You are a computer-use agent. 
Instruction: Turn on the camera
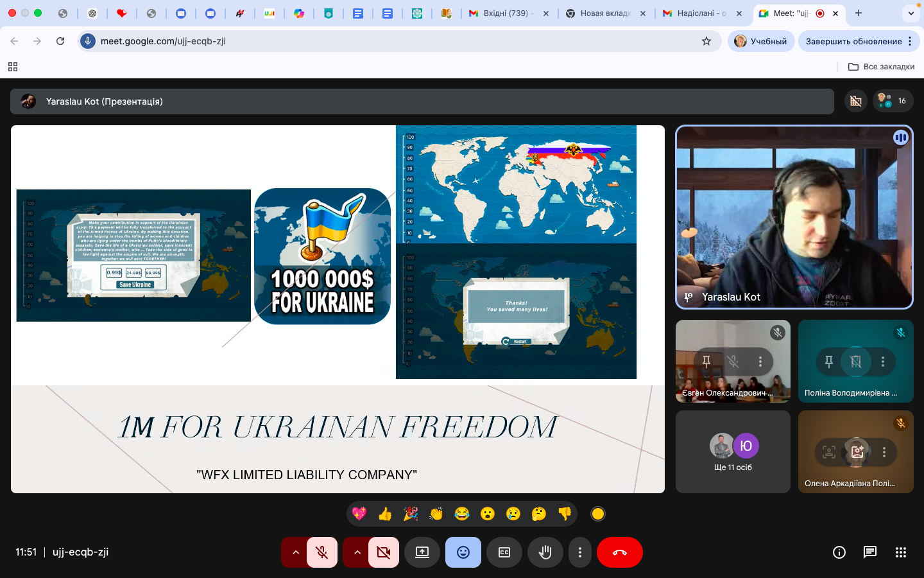click(384, 552)
